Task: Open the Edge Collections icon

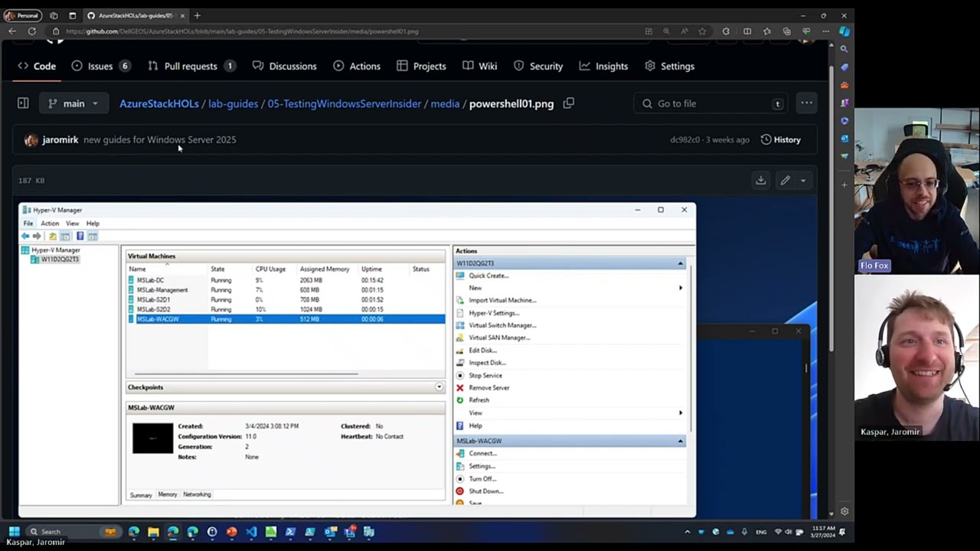Action: point(786,31)
